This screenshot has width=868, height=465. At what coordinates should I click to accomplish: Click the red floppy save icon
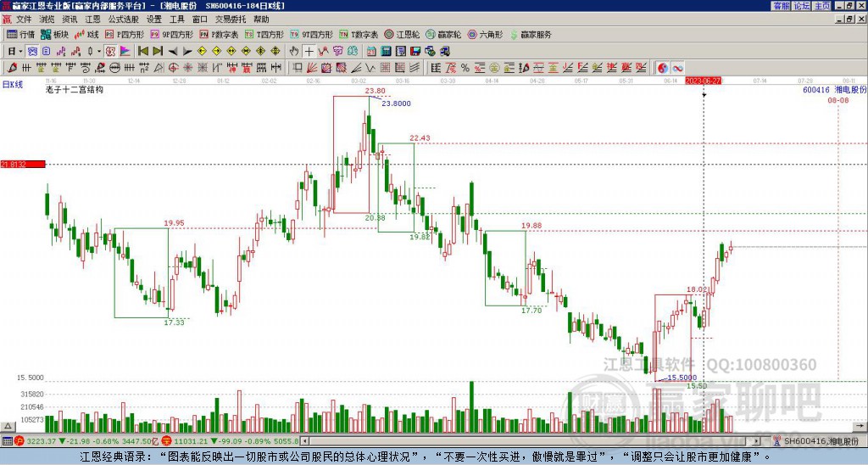[x=415, y=52]
